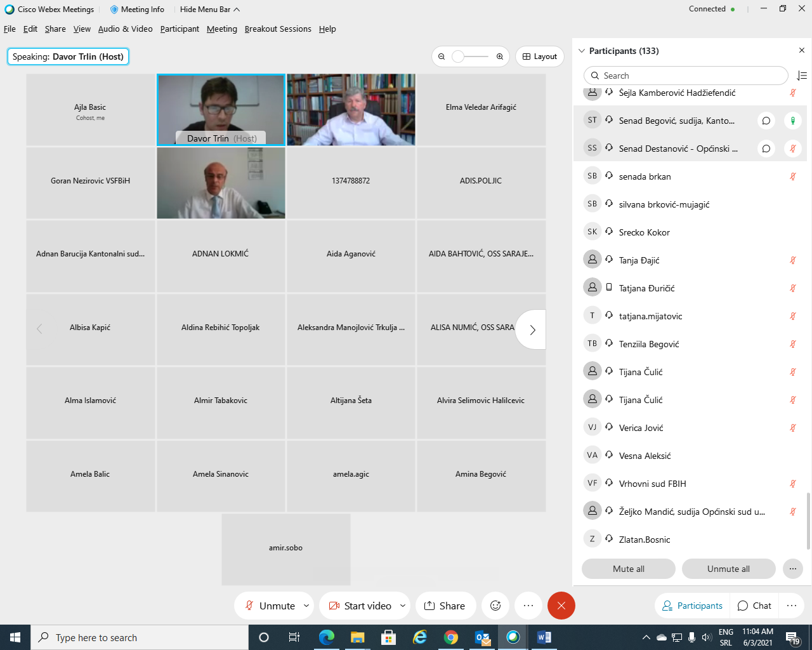
Task: Click the zoom out magnifier icon
Action: pos(442,56)
